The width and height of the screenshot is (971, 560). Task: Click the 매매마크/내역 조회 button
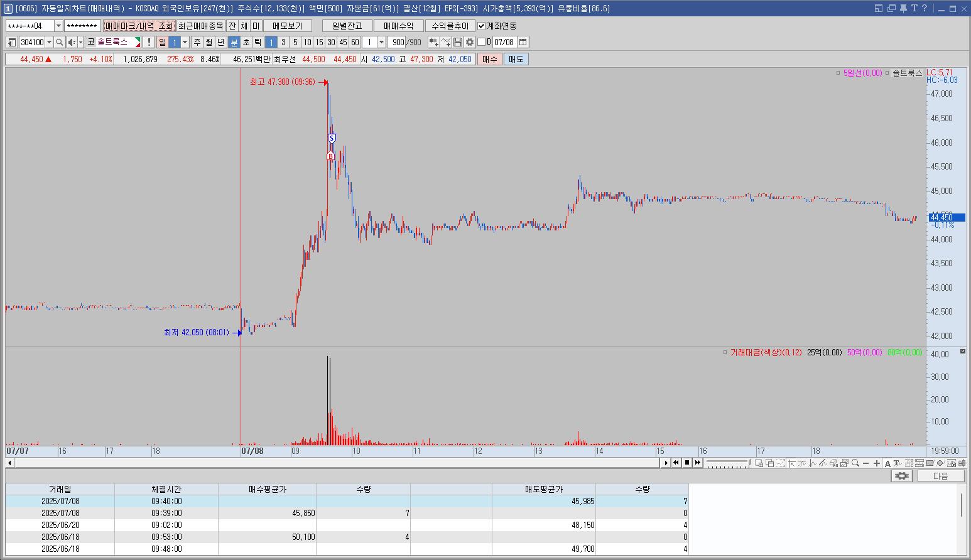pos(139,26)
